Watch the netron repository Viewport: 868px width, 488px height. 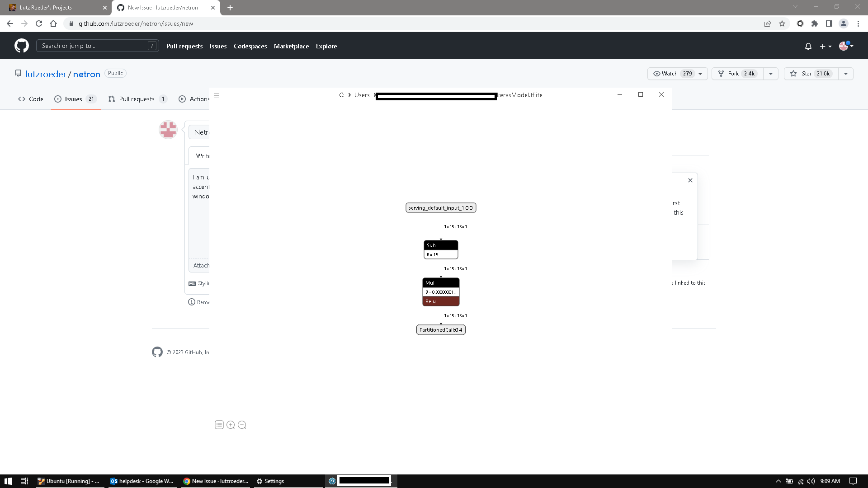tap(668, 73)
